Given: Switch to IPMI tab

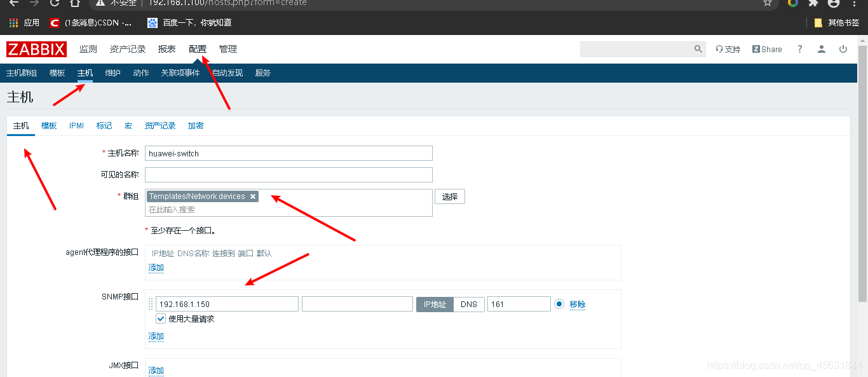Looking at the screenshot, I should pos(77,126).
